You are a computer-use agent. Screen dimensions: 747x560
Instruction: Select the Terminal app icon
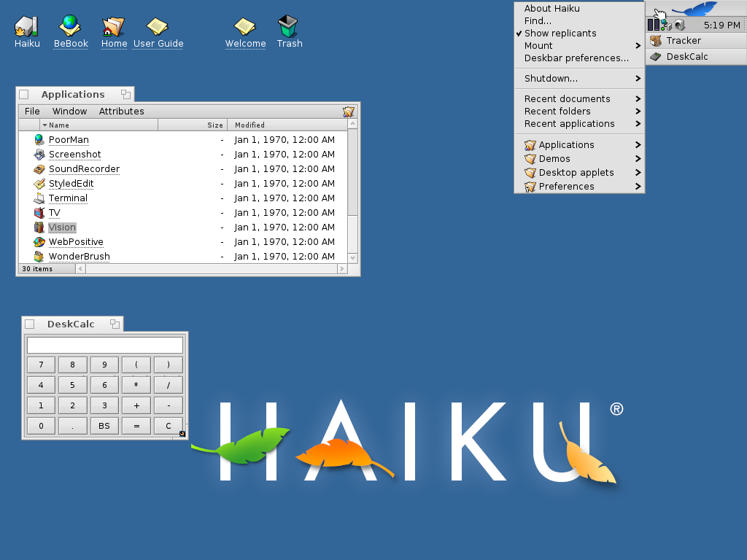click(x=39, y=198)
